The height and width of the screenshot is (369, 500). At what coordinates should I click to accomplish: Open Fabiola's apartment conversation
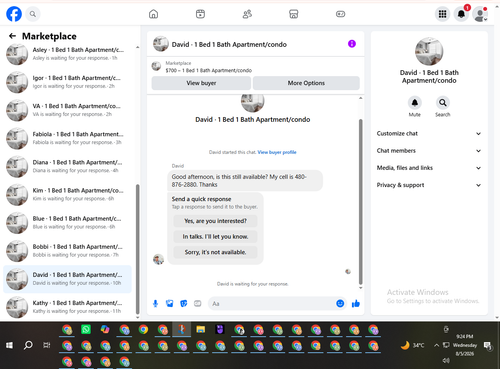[x=67, y=138]
